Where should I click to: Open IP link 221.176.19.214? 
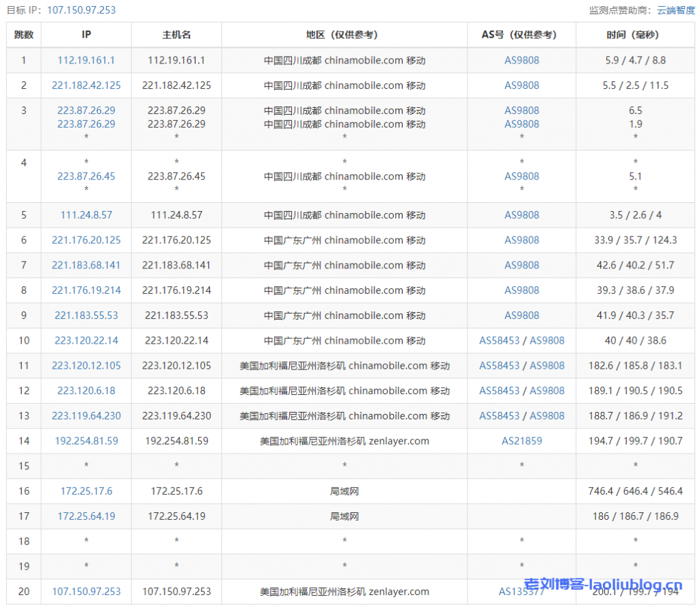(x=86, y=290)
